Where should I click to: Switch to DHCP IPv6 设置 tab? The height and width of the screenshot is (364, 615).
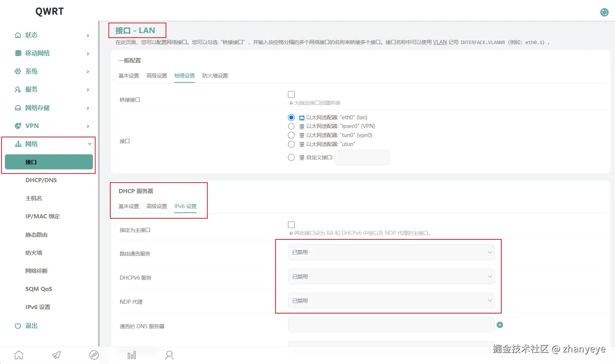coord(185,206)
